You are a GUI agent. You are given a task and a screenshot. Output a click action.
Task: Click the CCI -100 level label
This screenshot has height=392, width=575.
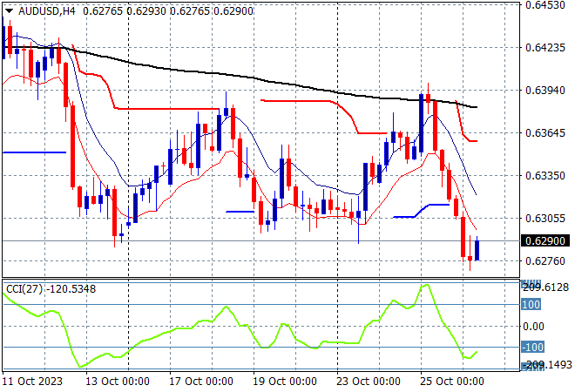531,348
